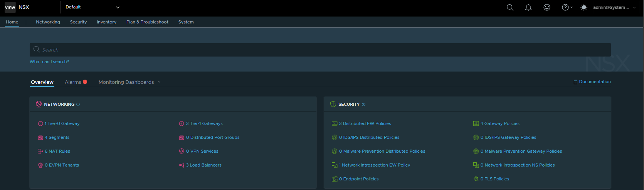Click the VMware NSX logo
This screenshot has width=644, height=190.
10,7
